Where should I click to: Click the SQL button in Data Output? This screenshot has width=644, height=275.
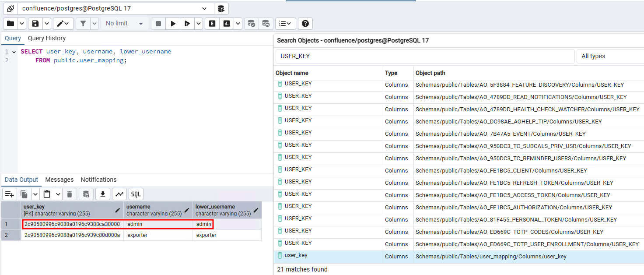tap(136, 194)
